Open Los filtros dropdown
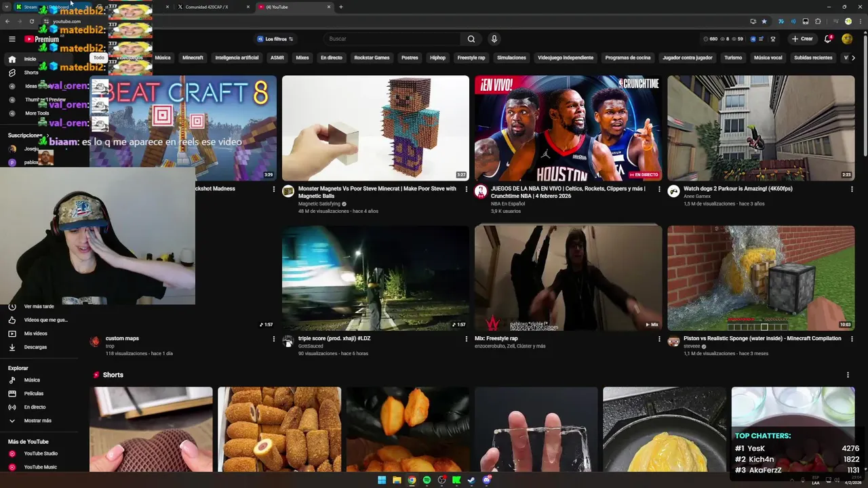 (275, 39)
